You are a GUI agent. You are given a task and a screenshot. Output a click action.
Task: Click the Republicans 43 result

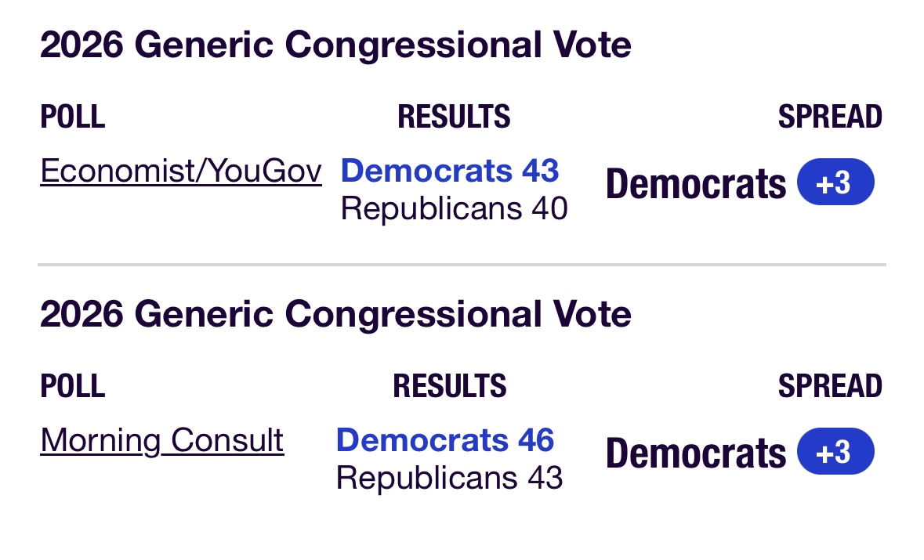coord(449,478)
